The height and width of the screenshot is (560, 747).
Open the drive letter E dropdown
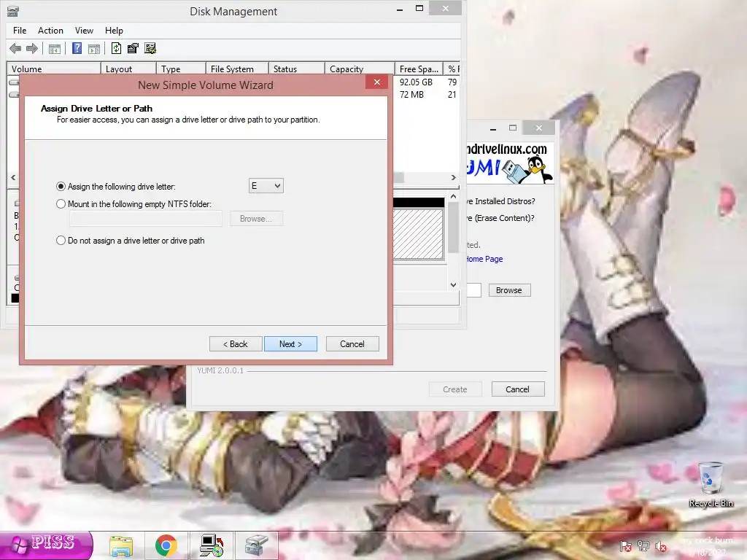pos(266,186)
